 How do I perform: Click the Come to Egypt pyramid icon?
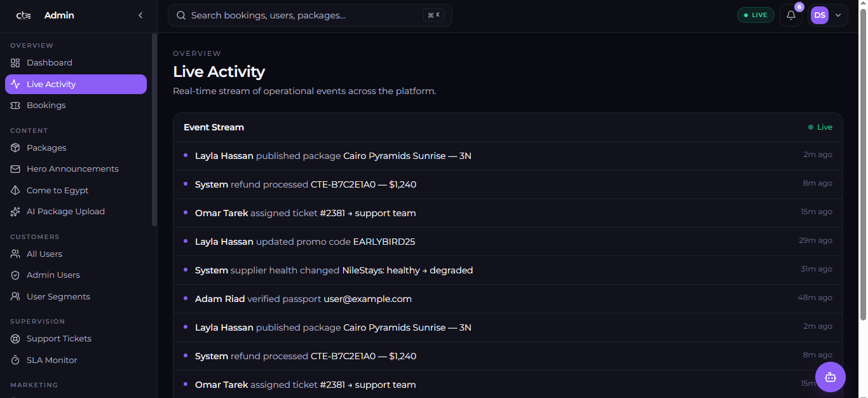[x=15, y=190]
